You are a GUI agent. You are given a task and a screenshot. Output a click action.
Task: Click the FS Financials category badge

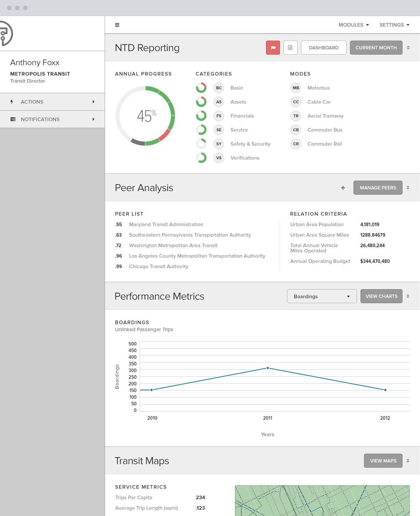click(x=219, y=116)
